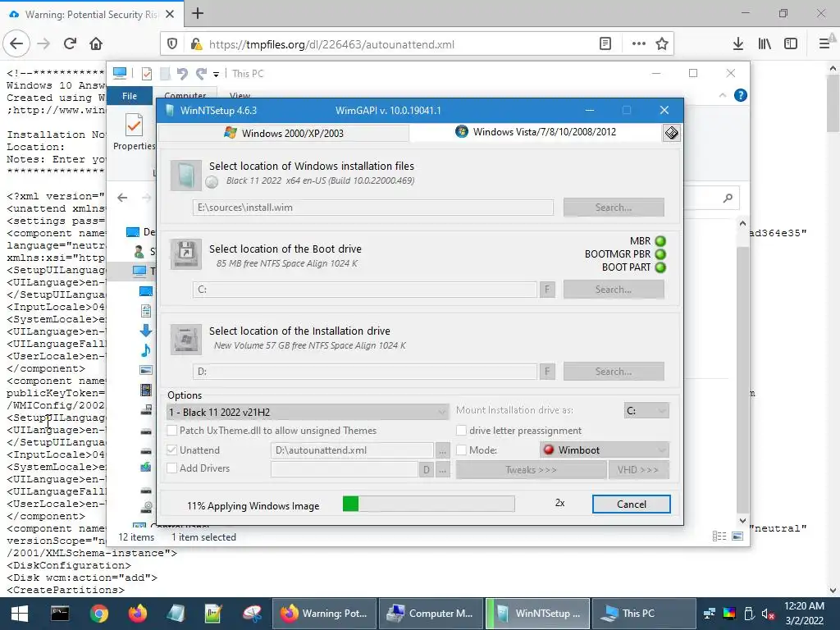Enable drive letter preassignment checkbox
Screen dimensions: 840x630
coord(461,430)
